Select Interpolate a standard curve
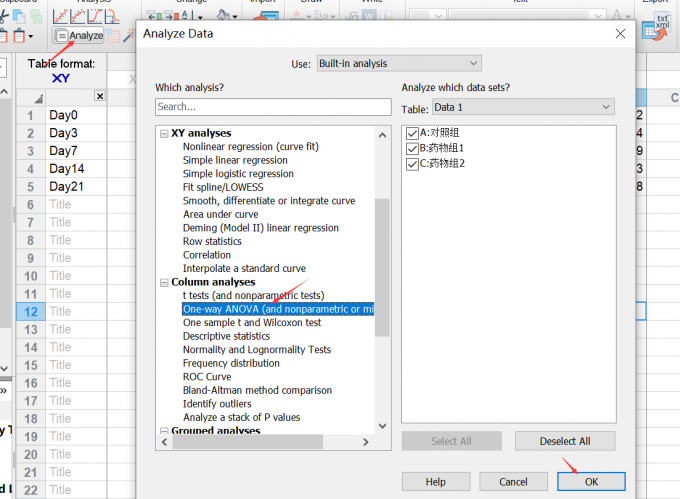 pyautogui.click(x=244, y=268)
